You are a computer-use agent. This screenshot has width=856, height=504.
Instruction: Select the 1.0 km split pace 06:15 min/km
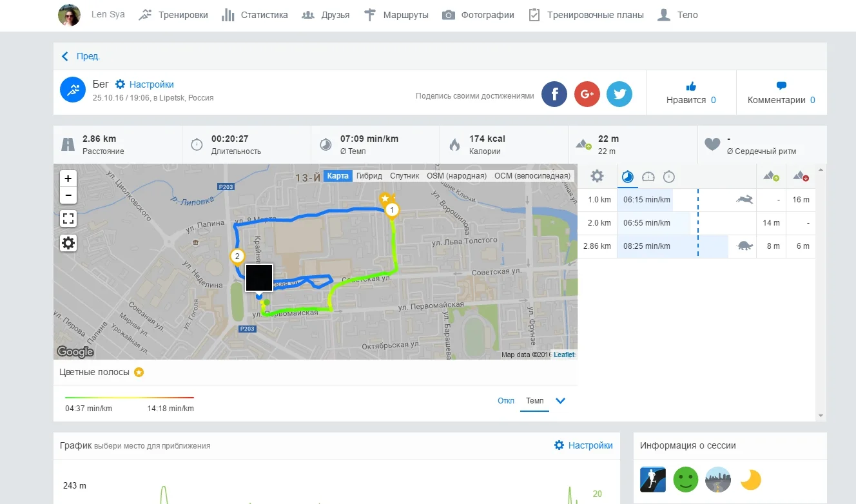647,200
